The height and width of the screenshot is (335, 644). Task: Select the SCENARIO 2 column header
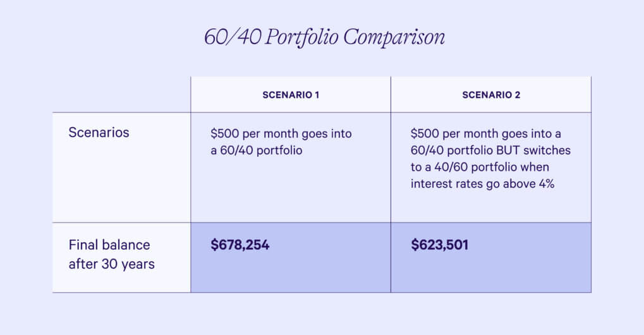[491, 95]
